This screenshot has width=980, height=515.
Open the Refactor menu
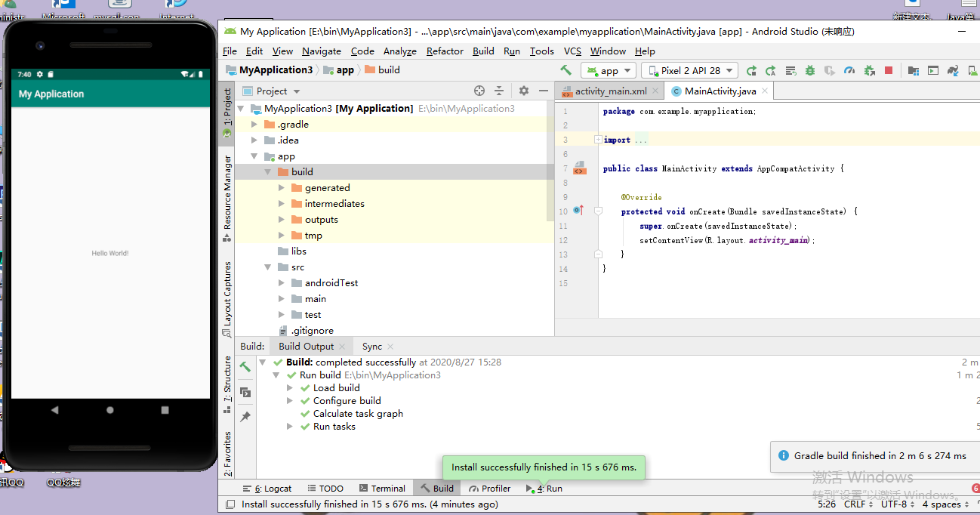[445, 51]
